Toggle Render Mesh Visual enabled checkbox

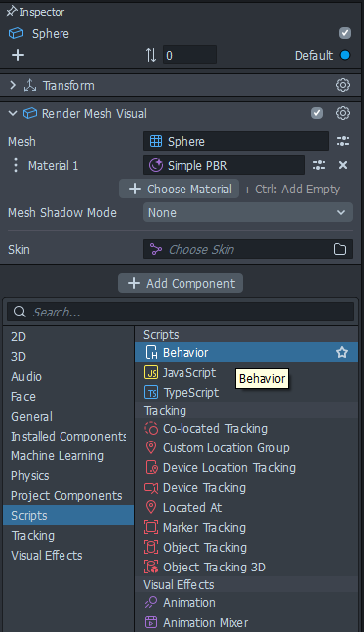tap(317, 113)
